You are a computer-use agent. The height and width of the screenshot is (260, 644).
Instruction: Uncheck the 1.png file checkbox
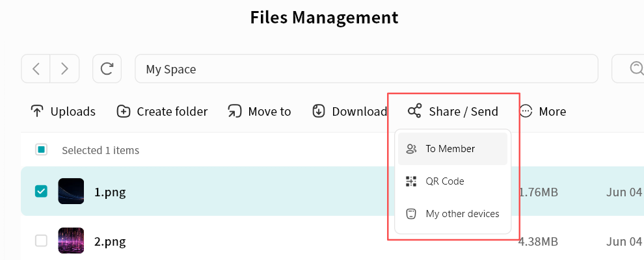pyautogui.click(x=41, y=191)
